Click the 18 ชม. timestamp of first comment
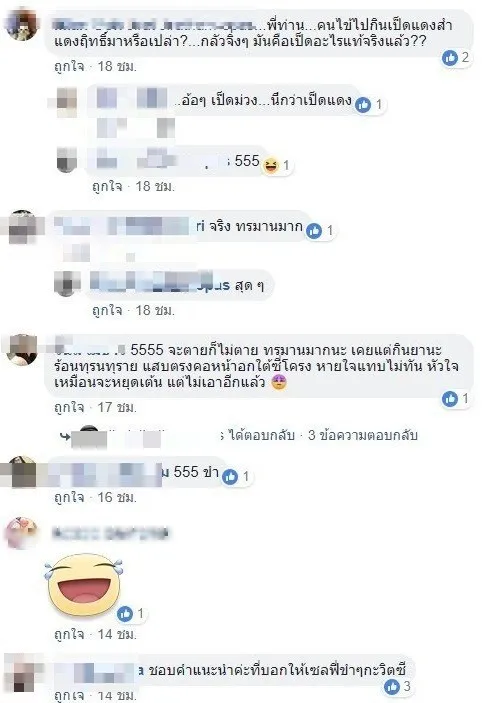Viewport: 487px width, 703px height. click(x=117, y=66)
